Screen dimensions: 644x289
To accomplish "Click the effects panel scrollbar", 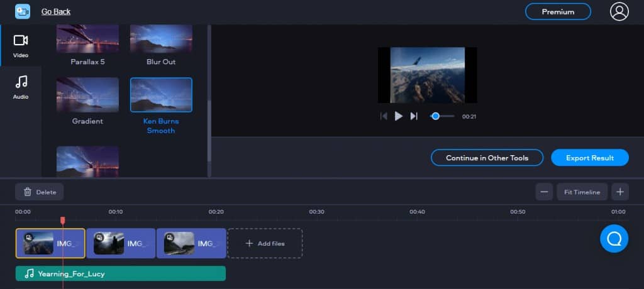I will [209, 130].
